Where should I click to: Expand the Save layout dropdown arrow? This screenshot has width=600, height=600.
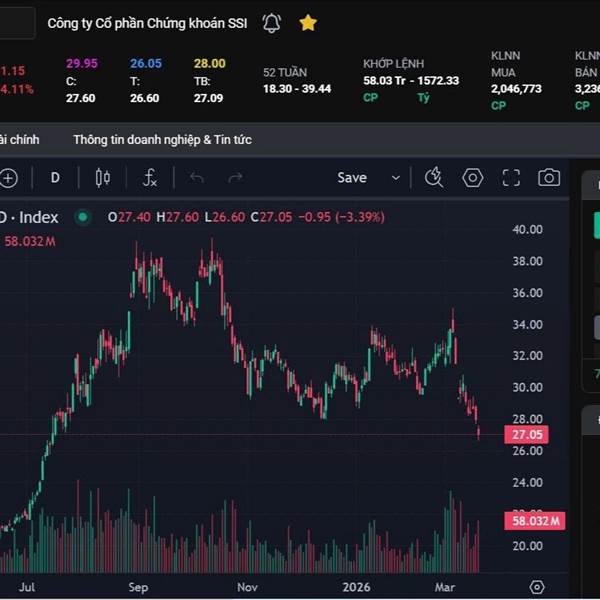tap(396, 178)
